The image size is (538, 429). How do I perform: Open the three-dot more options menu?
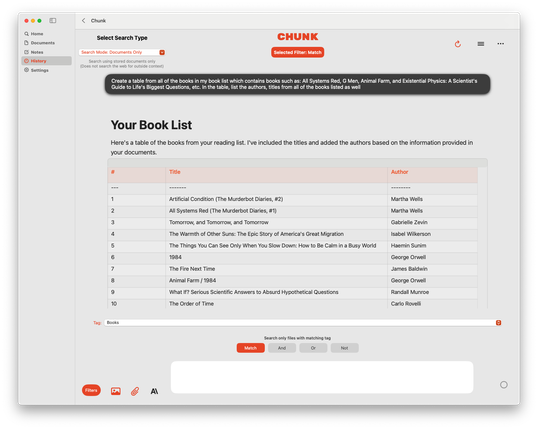click(x=501, y=44)
